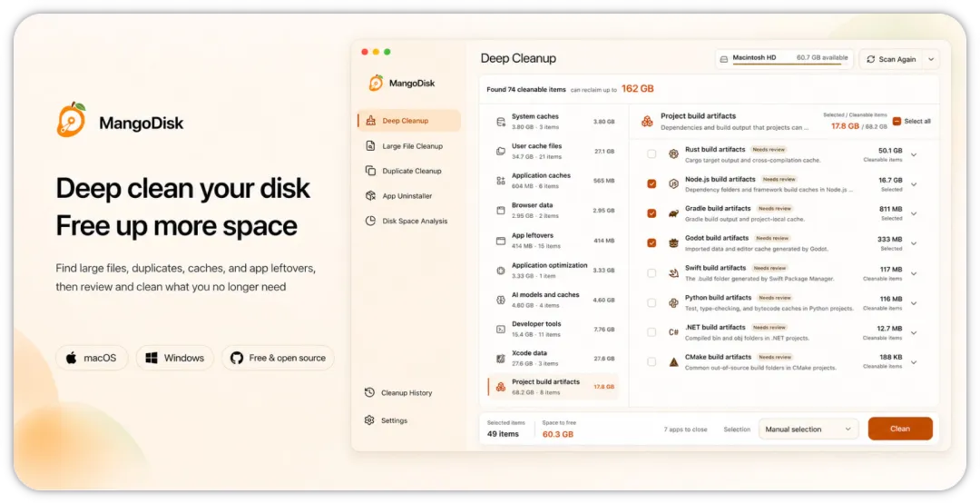Screen dimensions: 980x504
Task: Select the Project build artifacts category row
Action: coord(554,387)
